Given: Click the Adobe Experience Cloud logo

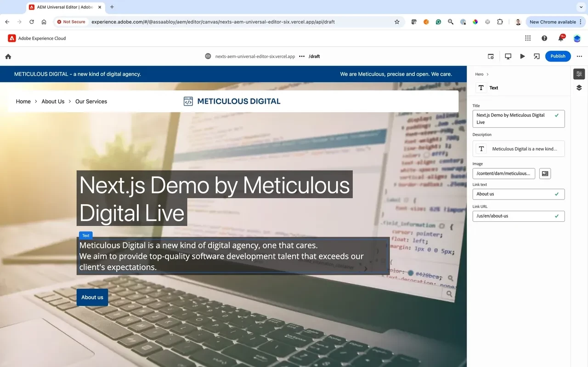Looking at the screenshot, I should pos(12,38).
